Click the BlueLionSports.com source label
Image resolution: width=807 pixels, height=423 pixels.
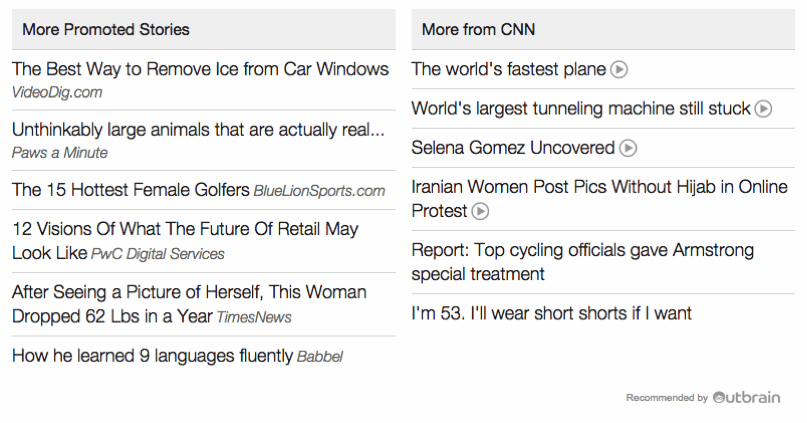pos(319,191)
